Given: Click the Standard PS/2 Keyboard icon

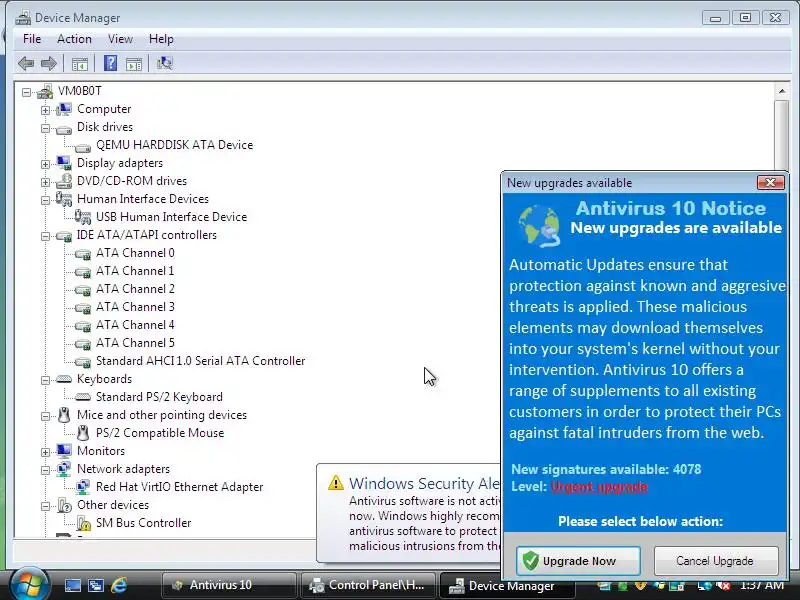Looking at the screenshot, I should [x=83, y=397].
